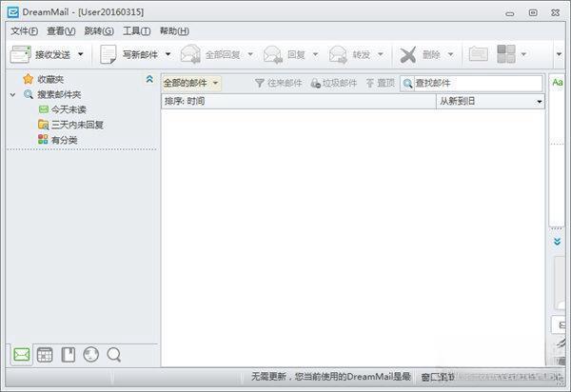
Task: Click the 查找邮件 search field
Action: [x=478, y=83]
